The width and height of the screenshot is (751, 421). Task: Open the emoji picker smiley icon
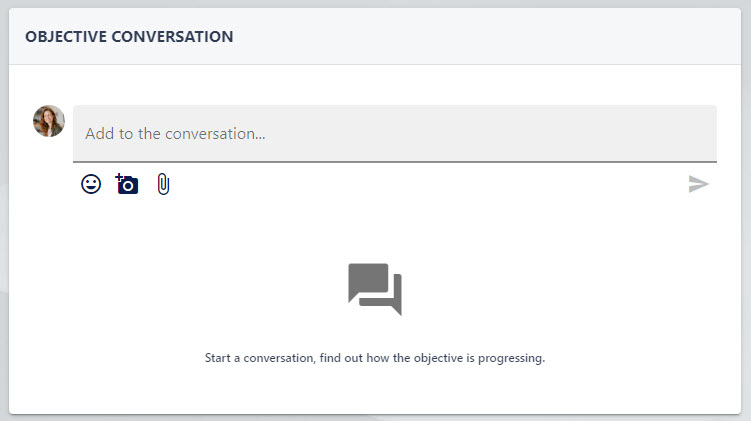pos(91,184)
